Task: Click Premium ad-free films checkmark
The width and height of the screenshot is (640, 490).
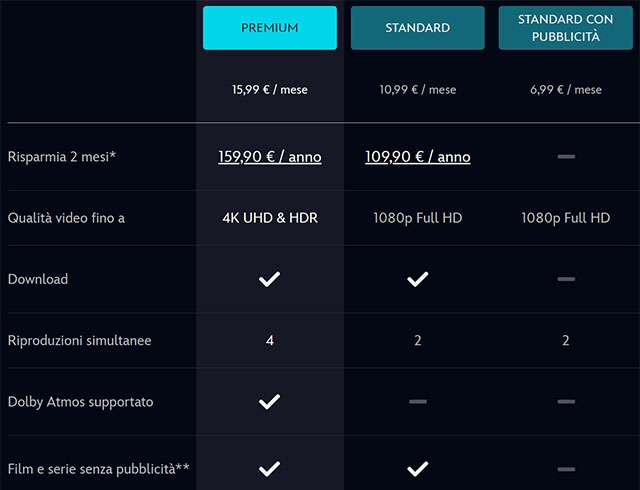Action: 269,468
